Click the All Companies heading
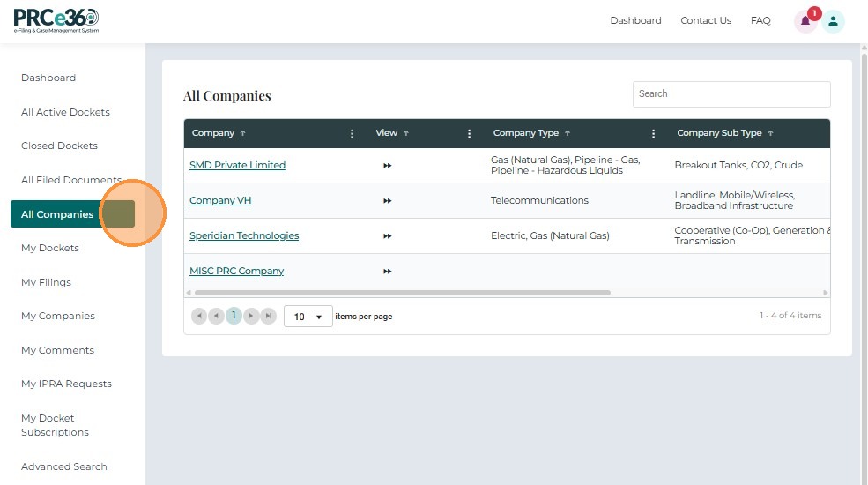 (227, 96)
